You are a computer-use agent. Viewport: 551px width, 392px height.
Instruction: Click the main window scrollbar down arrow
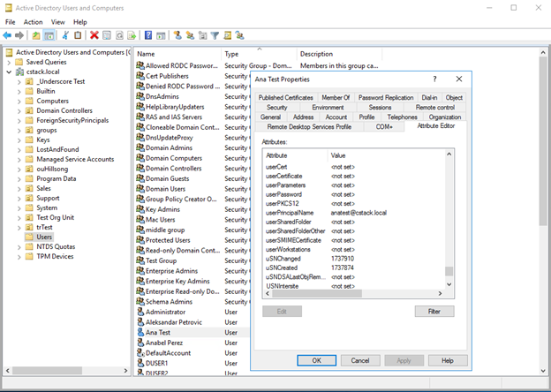click(543, 370)
